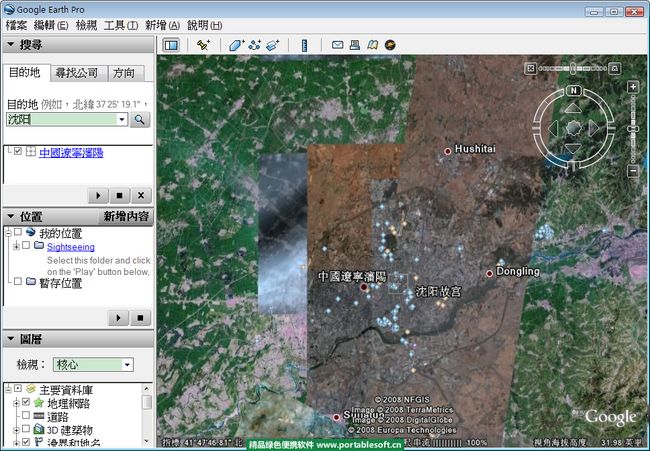
Task: Add a placemark with the pushpin icon
Action: point(203,45)
